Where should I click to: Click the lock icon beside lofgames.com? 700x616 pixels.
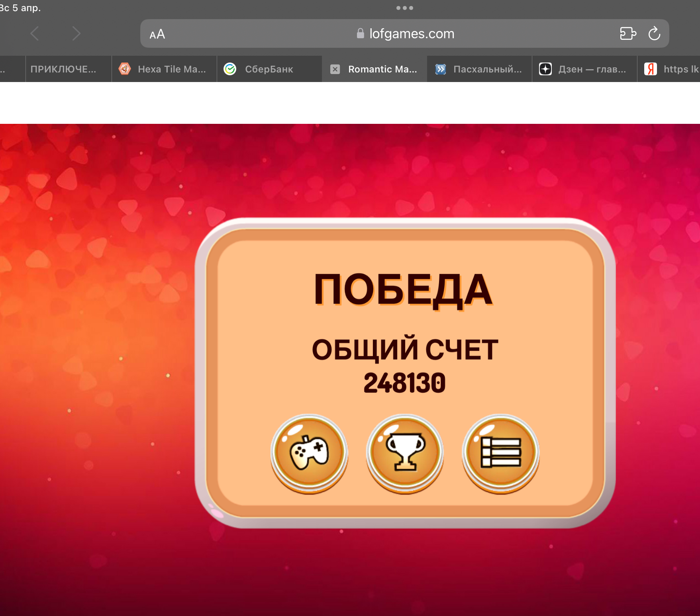click(360, 33)
